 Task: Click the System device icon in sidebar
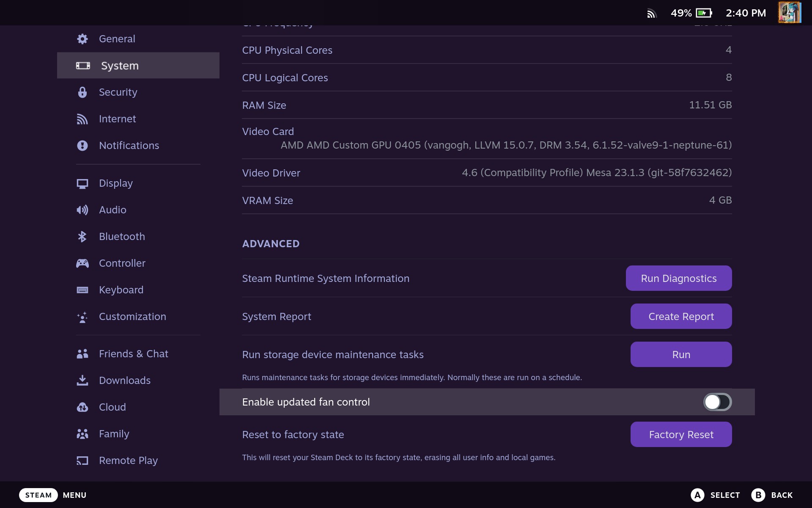point(83,66)
